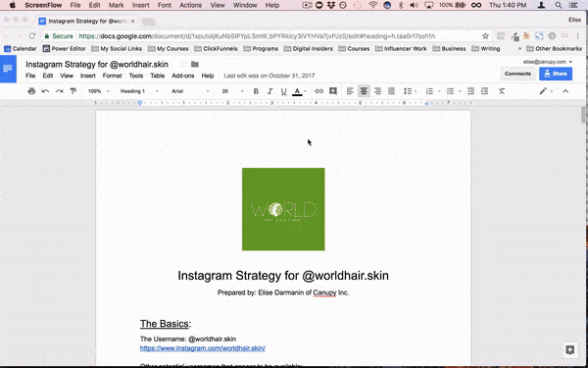Toggle Underline formatting
The height and width of the screenshot is (368, 588).
point(283,91)
